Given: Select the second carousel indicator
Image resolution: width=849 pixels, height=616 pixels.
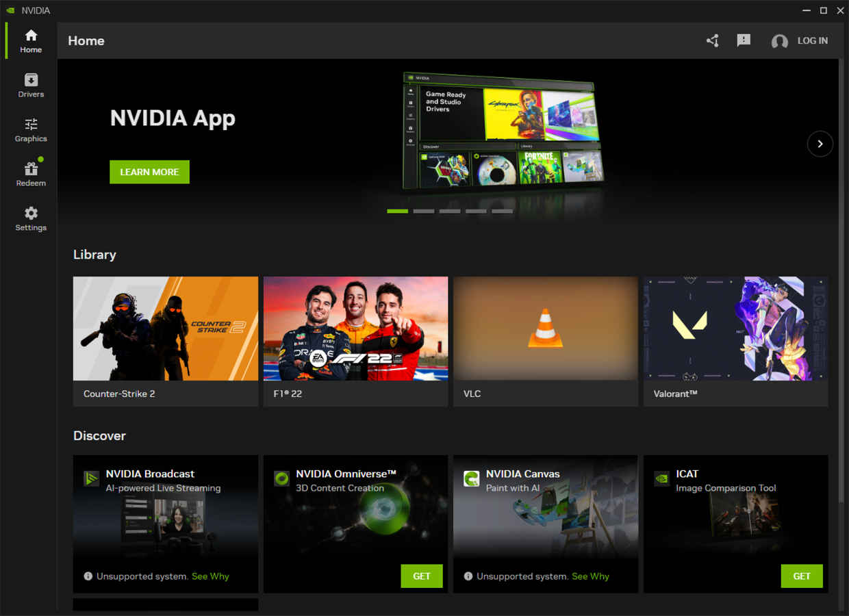Looking at the screenshot, I should [x=424, y=211].
